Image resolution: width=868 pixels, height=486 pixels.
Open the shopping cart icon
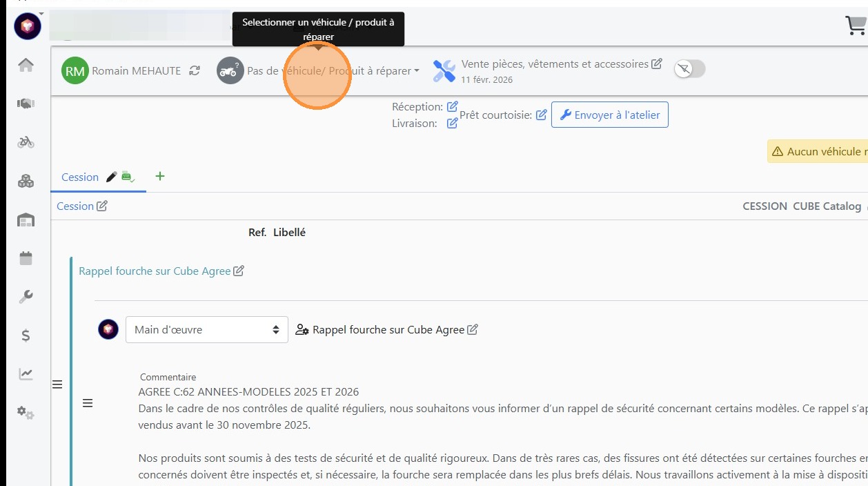856,26
